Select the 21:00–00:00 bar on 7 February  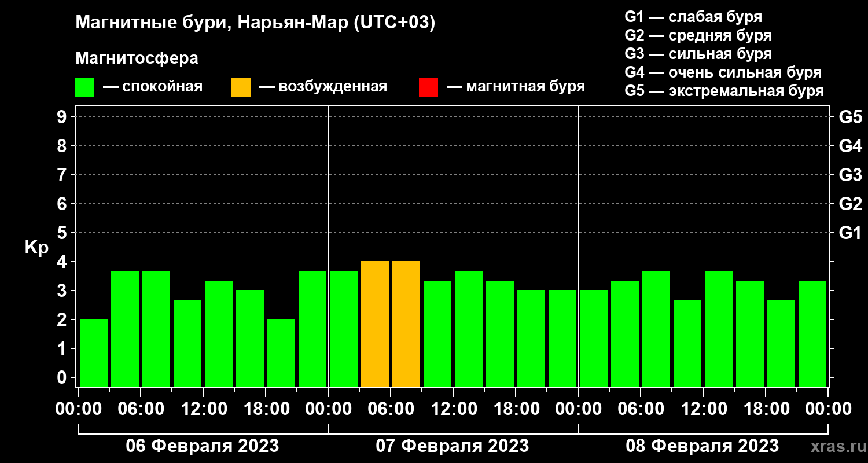click(562, 338)
